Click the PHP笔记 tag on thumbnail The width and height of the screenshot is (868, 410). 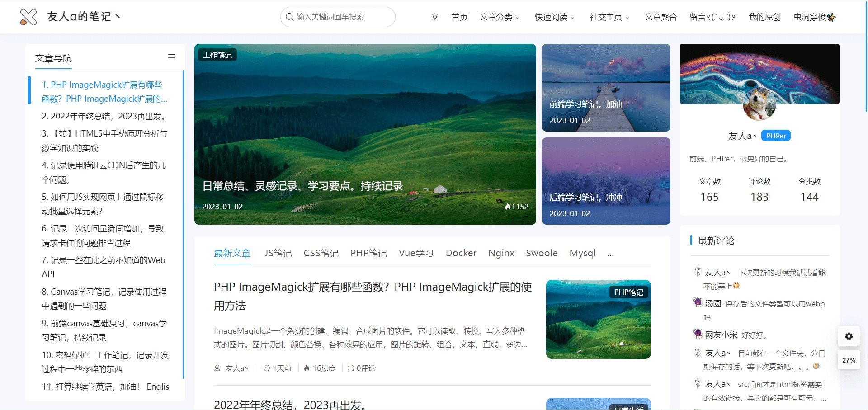[628, 292]
